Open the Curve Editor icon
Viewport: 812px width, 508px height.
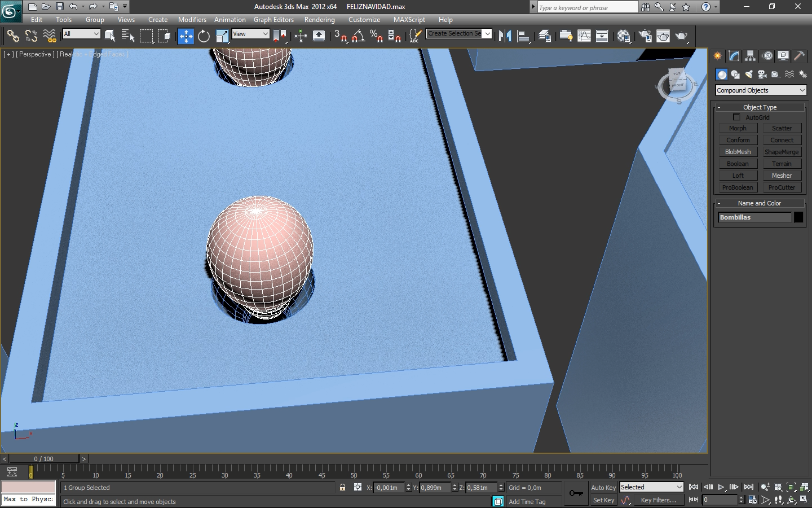(x=584, y=36)
